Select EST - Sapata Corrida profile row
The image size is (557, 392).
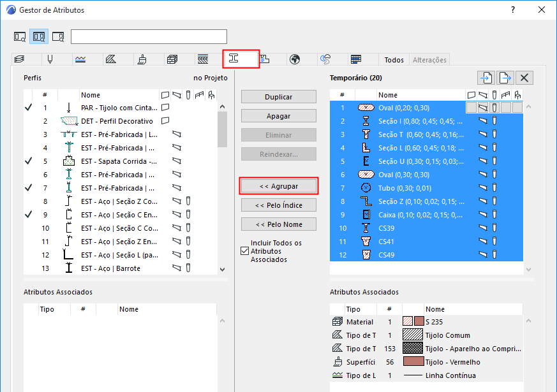(121, 161)
